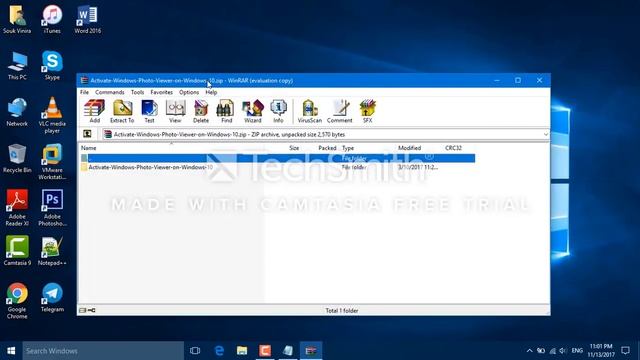Open the Word 2016 desktop shortcut
640x360 pixels.
click(x=87, y=19)
